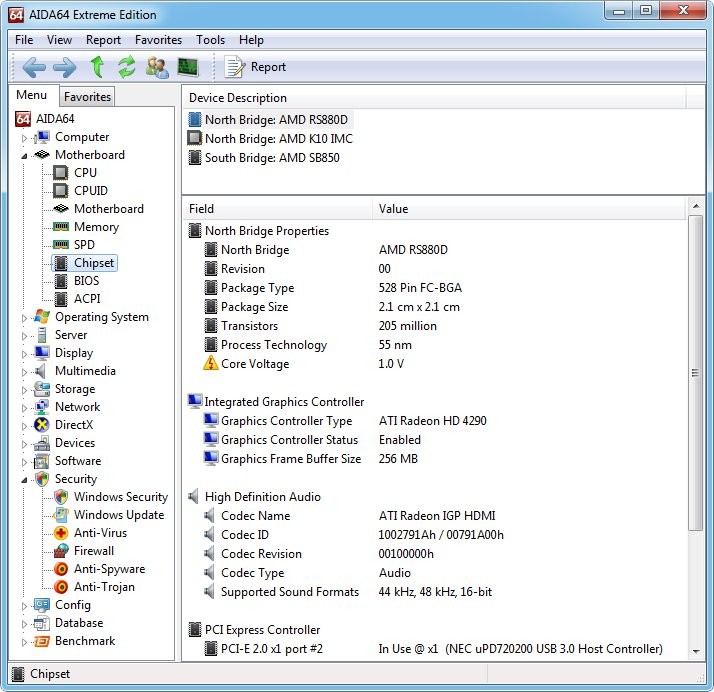This screenshot has height=692, width=714.
Task: Expand the Storage tree node
Action: coord(25,390)
